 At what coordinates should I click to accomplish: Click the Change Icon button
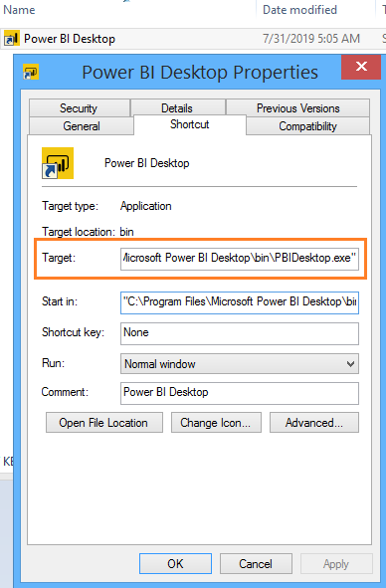pos(216,423)
